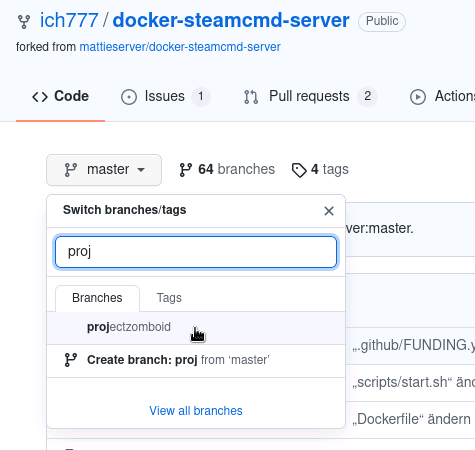The image size is (475, 450).
Task: Click the branch filter input containing proj
Action: [196, 252]
